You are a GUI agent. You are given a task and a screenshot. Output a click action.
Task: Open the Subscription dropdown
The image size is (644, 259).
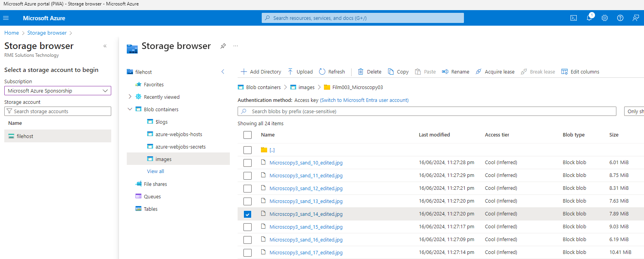point(58,91)
